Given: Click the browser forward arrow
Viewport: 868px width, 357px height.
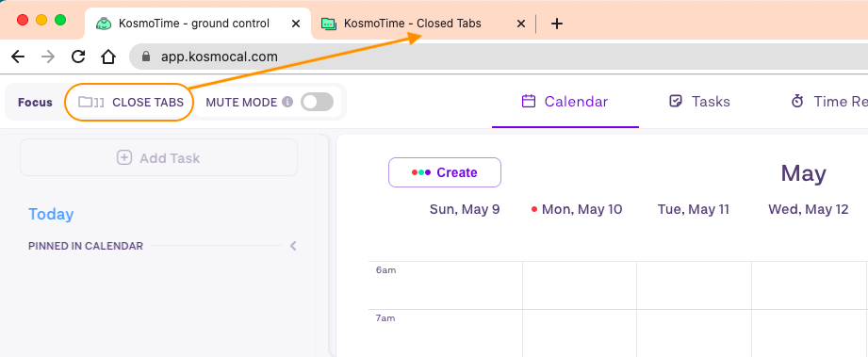Looking at the screenshot, I should [48, 57].
